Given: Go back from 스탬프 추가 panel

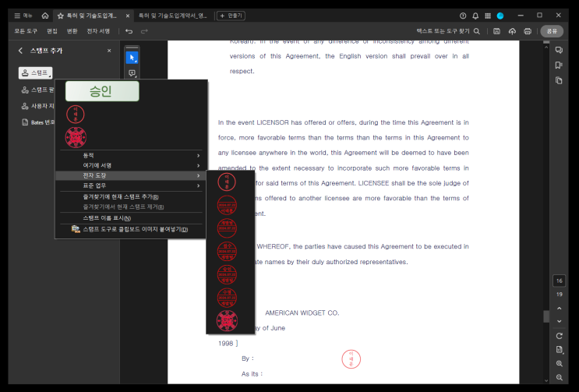Looking at the screenshot, I should [x=20, y=51].
